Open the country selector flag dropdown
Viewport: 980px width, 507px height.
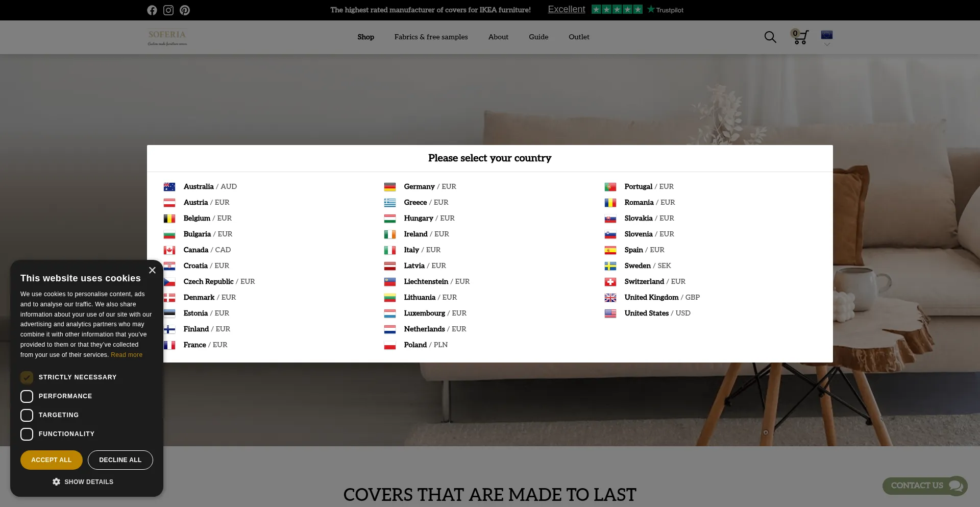click(x=827, y=37)
